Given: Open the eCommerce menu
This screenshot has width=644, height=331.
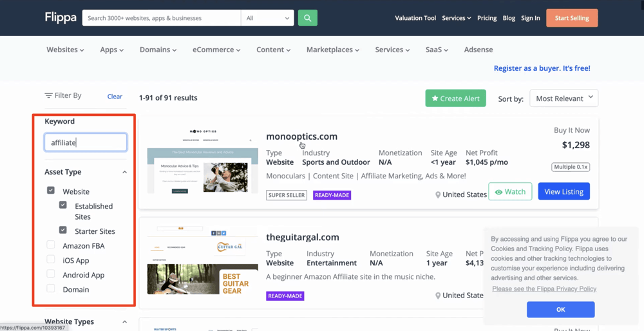Looking at the screenshot, I should pos(216,50).
